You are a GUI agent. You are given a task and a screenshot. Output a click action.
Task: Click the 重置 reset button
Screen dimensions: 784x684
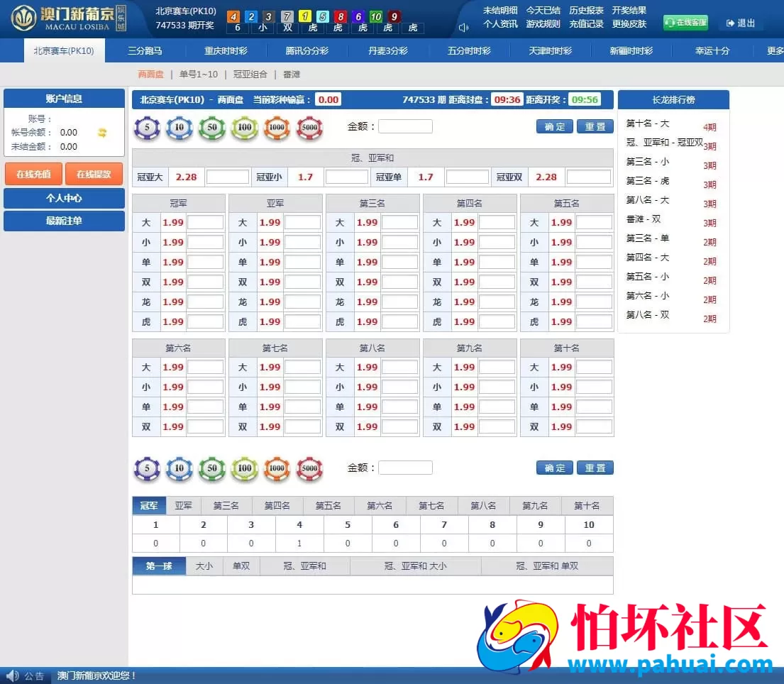coord(595,126)
